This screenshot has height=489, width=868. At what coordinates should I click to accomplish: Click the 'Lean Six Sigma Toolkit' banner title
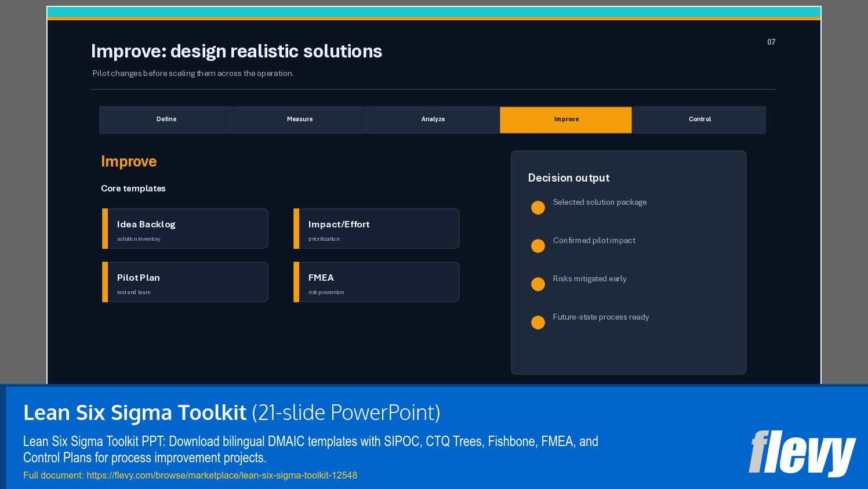click(135, 412)
